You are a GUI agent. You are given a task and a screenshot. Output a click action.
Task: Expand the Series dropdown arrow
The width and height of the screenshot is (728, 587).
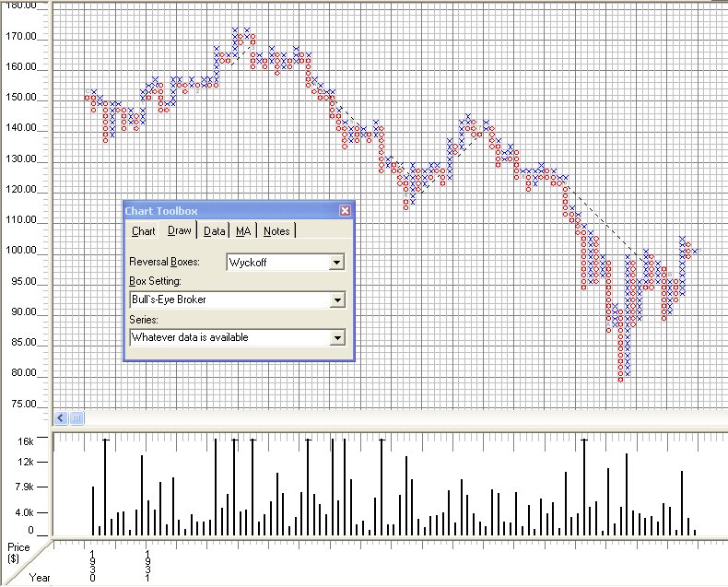point(337,337)
